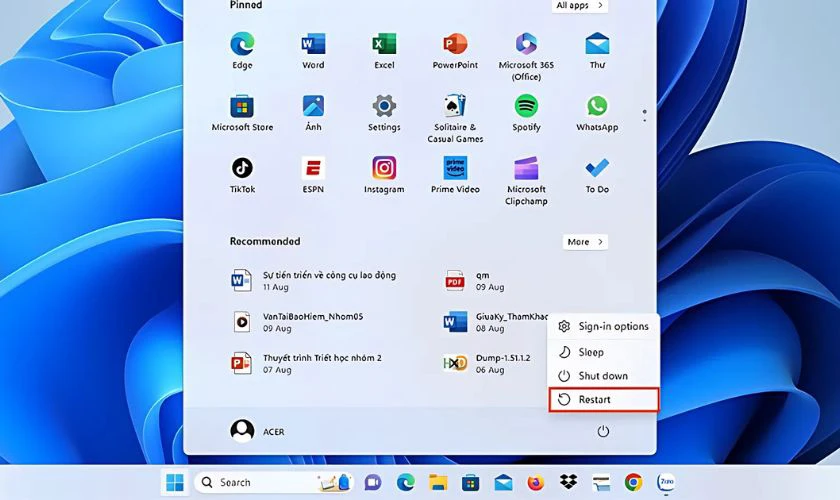Open the TikTok app
The image size is (840, 500).
242,175
